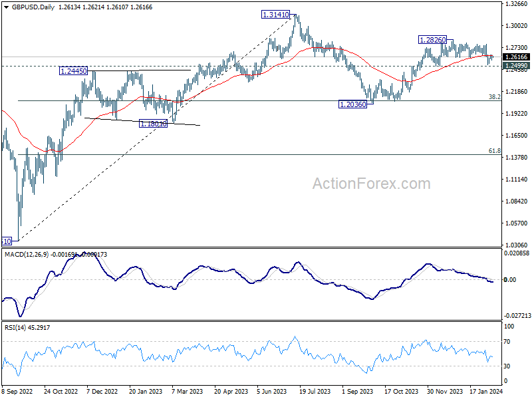Select the 1.18010 price label

point(154,124)
